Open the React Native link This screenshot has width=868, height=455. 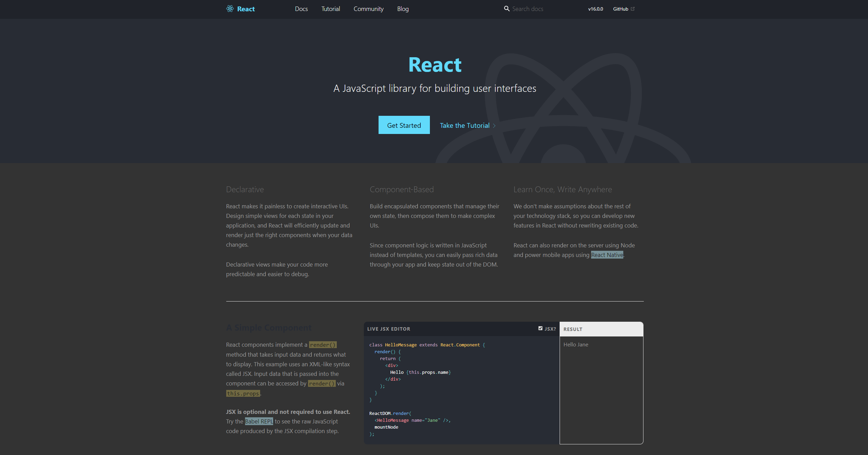click(607, 255)
